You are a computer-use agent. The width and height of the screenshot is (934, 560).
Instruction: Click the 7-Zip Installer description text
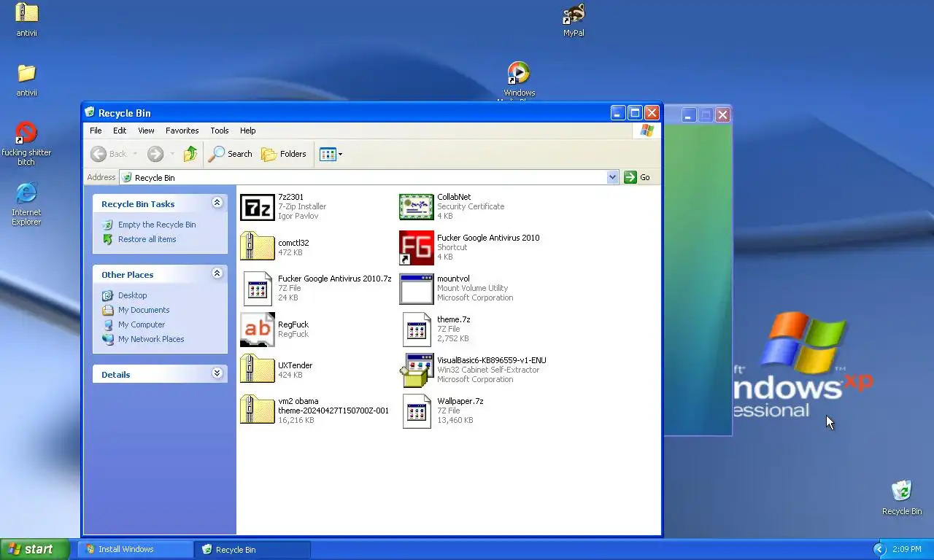302,206
